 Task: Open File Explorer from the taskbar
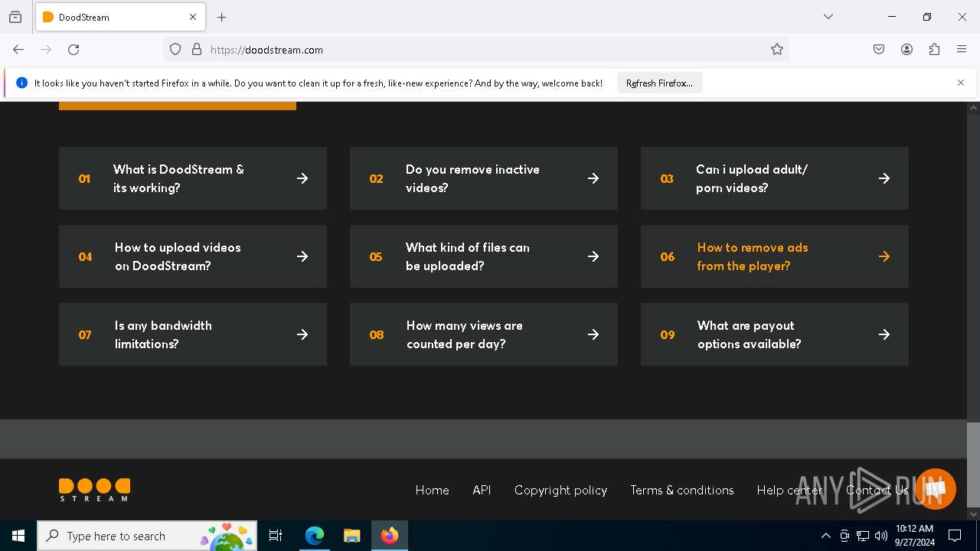[x=351, y=536]
